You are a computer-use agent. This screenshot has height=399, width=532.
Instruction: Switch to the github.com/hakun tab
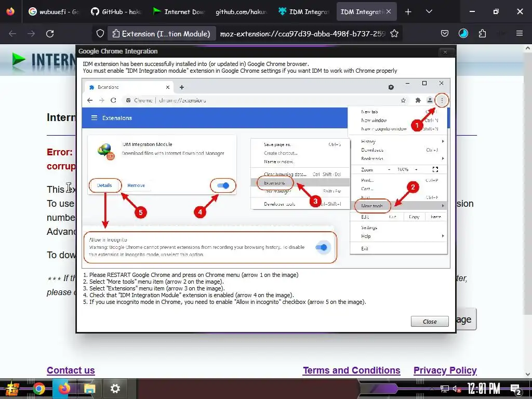(241, 11)
